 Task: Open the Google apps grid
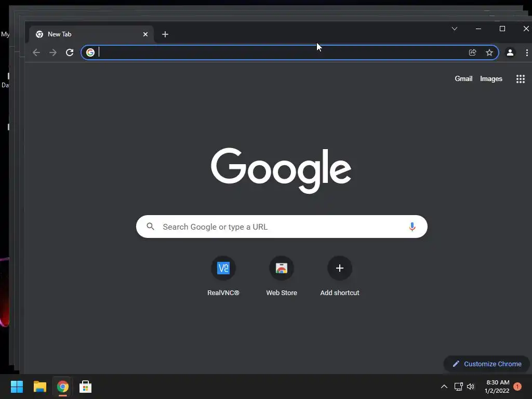[521, 79]
